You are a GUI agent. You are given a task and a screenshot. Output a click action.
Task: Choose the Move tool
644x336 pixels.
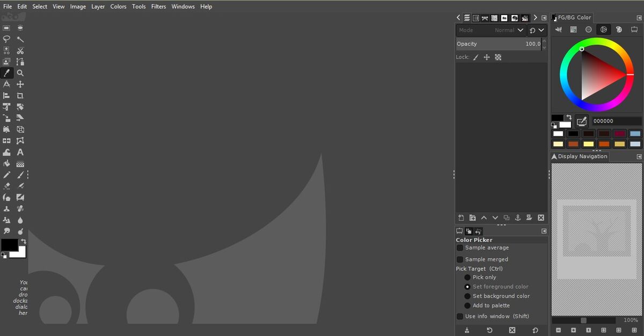(20, 84)
